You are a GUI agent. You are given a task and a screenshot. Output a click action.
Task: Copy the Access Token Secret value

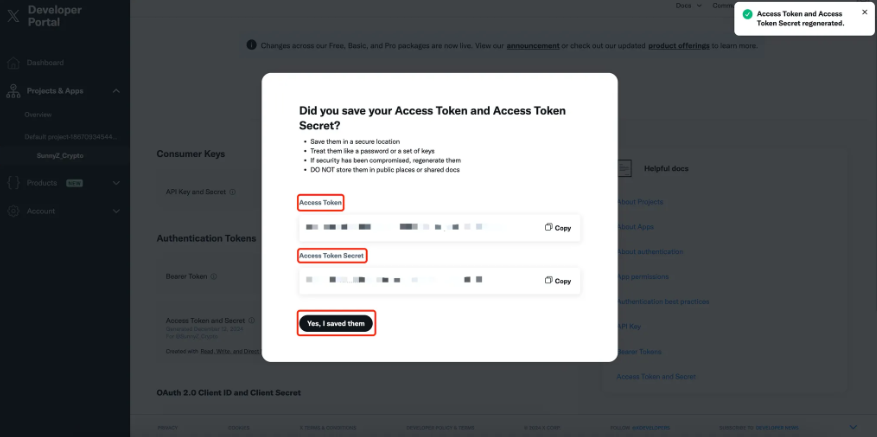[x=558, y=281]
